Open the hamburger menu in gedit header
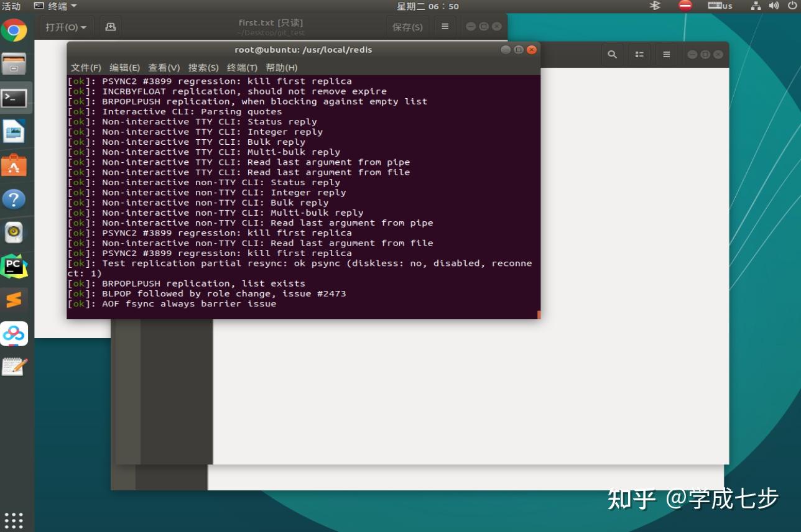 click(445, 27)
